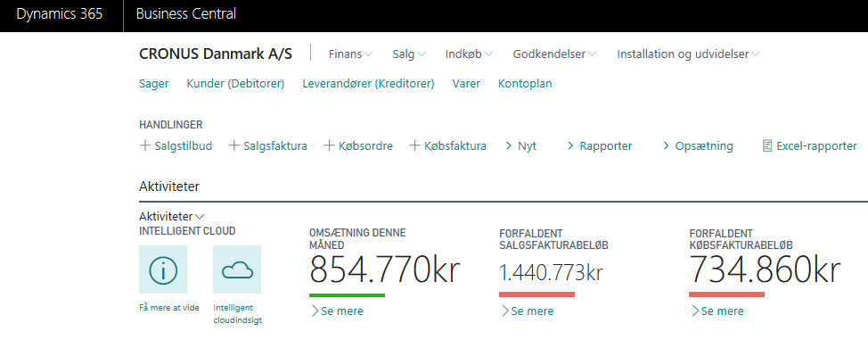Open the Aktiviteter dropdown chevron

(x=200, y=216)
